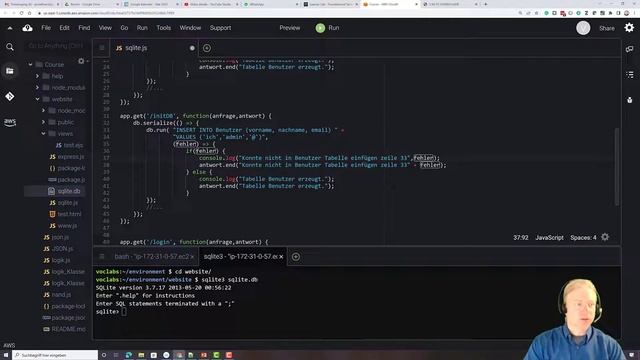Open the File menu
Image resolution: width=640 pixels, height=360 pixels.
coord(46,28)
